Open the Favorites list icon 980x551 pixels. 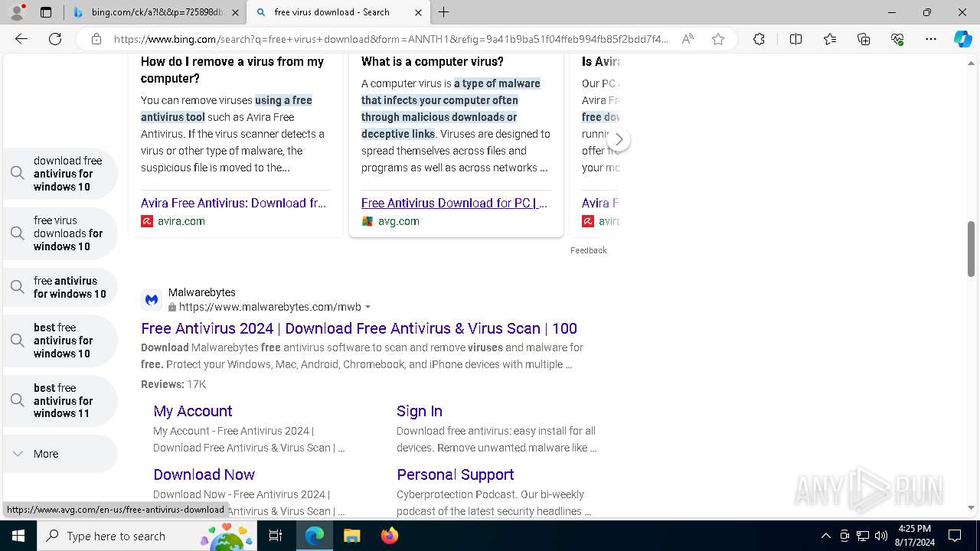tap(830, 39)
